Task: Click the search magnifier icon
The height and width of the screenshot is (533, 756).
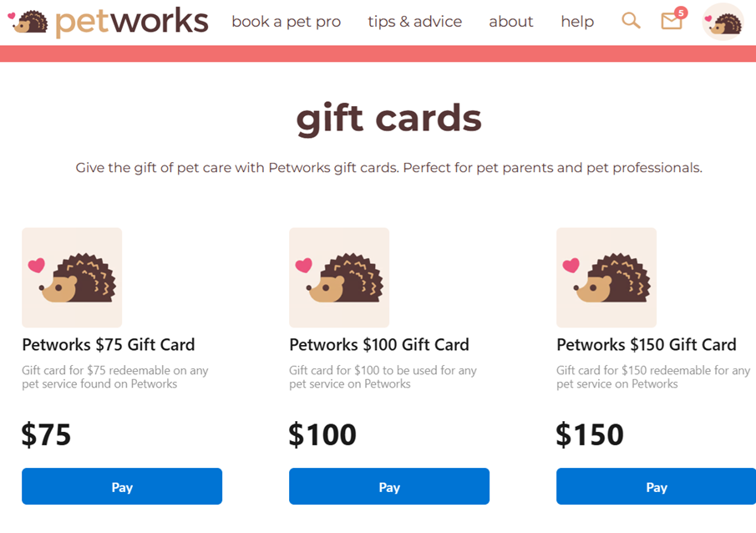Action: coord(631,21)
